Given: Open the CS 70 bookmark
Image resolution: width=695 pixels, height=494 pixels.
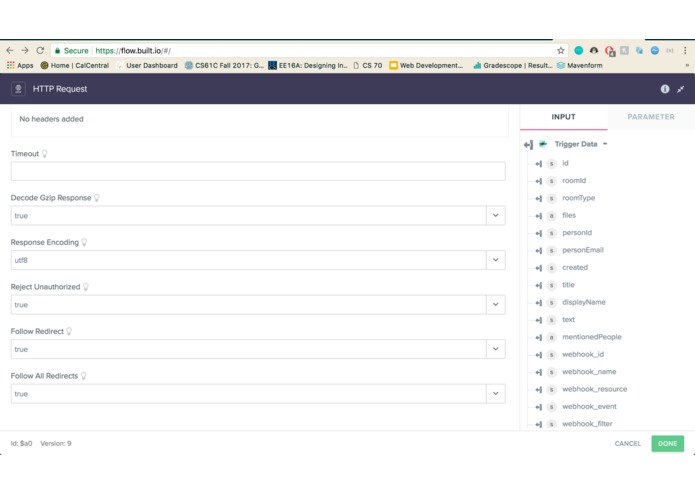Looking at the screenshot, I should point(367,65).
